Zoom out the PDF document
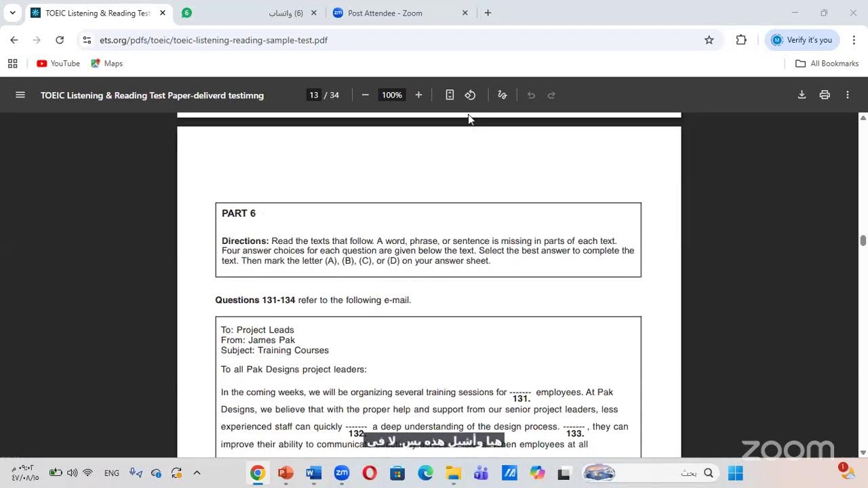 (366, 95)
